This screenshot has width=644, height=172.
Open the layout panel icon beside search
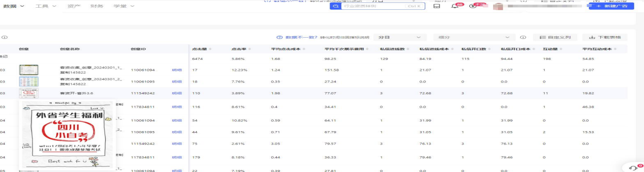tap(437, 6)
